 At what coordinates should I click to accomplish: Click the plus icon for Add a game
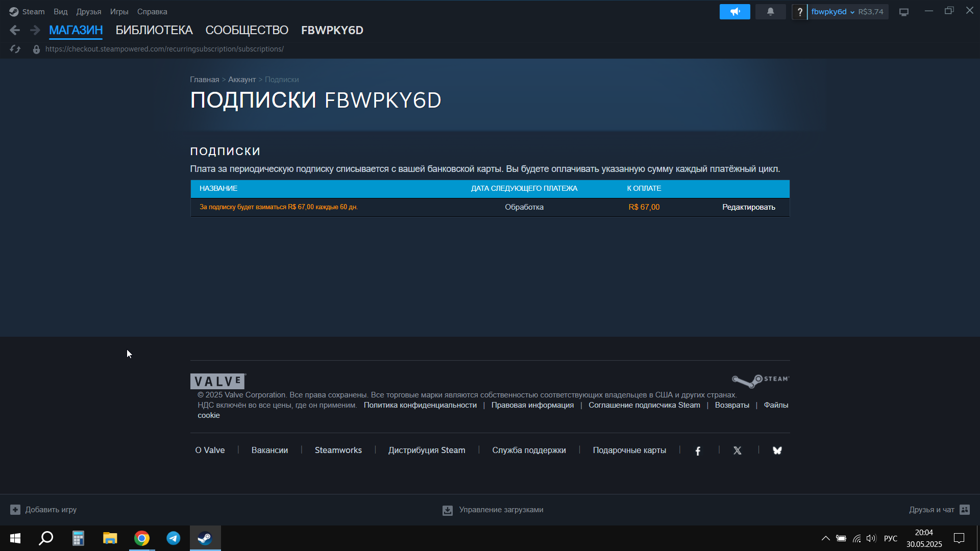[15, 510]
